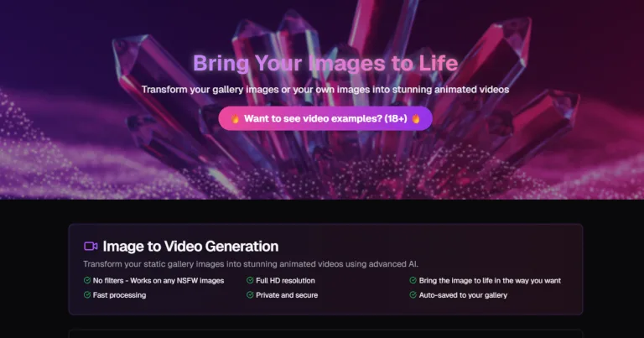Click the checkmark icon beside "Full HD resolution"
The height and width of the screenshot is (338, 644).
(250, 280)
